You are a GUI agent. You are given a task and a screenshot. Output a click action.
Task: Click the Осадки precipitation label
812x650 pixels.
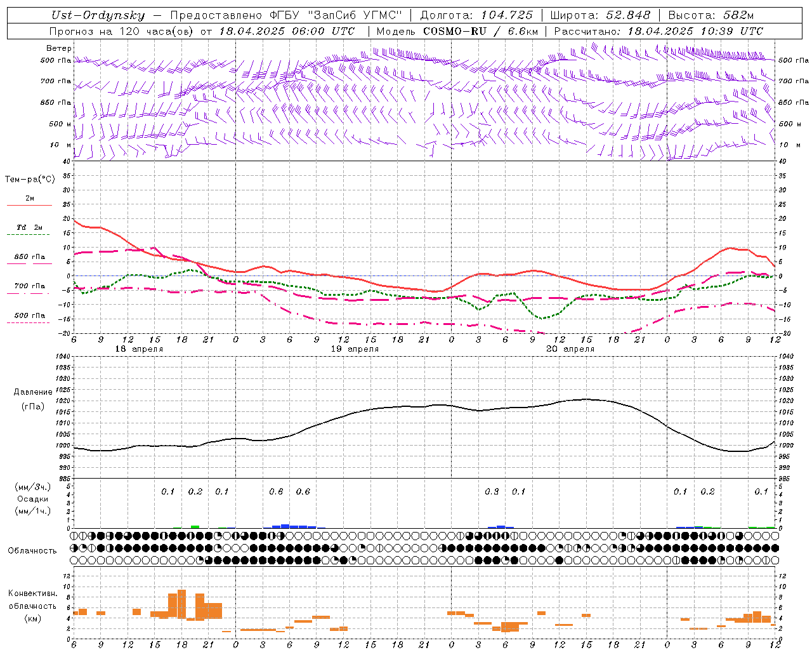point(32,499)
